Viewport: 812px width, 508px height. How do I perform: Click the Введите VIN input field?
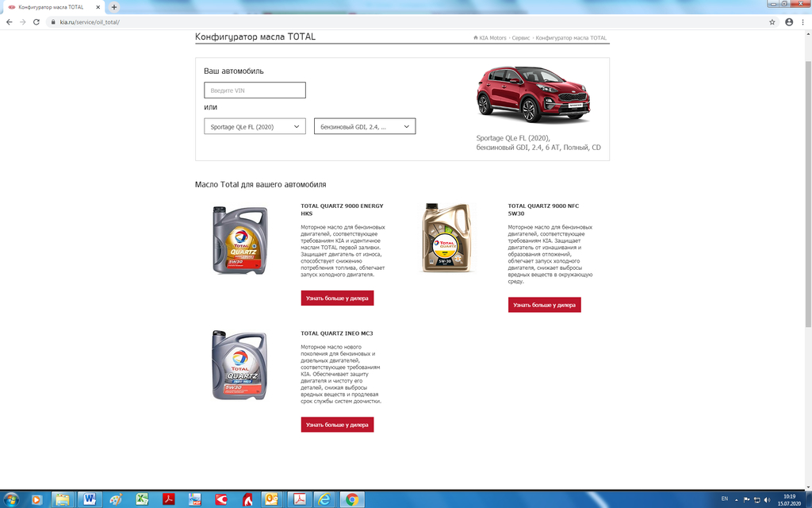pyautogui.click(x=255, y=90)
